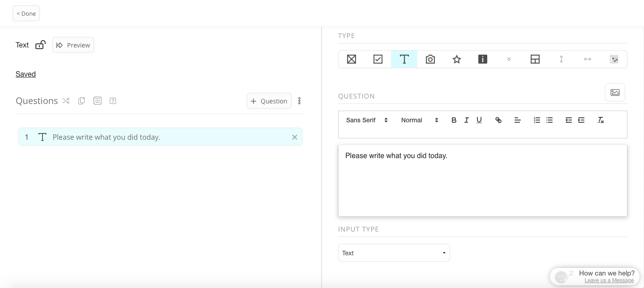
Task: Toggle the survey lock icon
Action: click(x=40, y=45)
